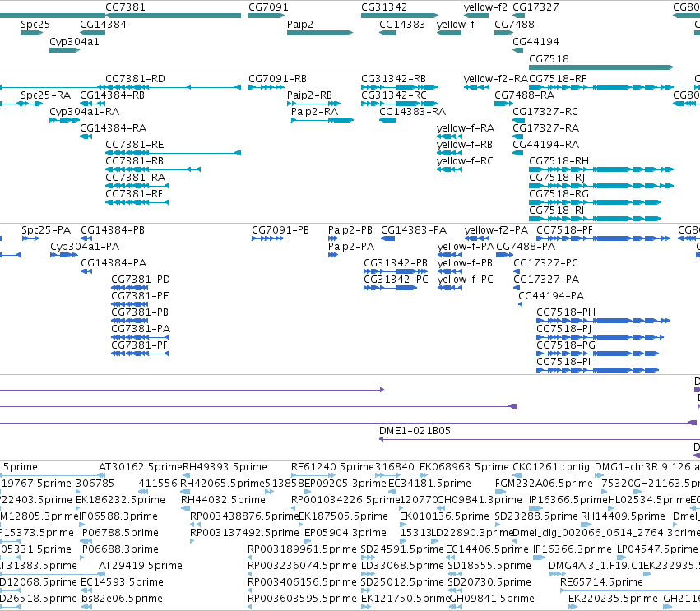Open the CG7381-RD transcript

tap(121, 87)
